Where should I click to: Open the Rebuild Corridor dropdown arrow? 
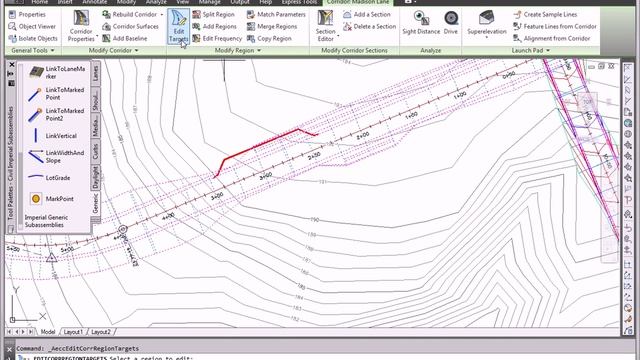point(162,15)
